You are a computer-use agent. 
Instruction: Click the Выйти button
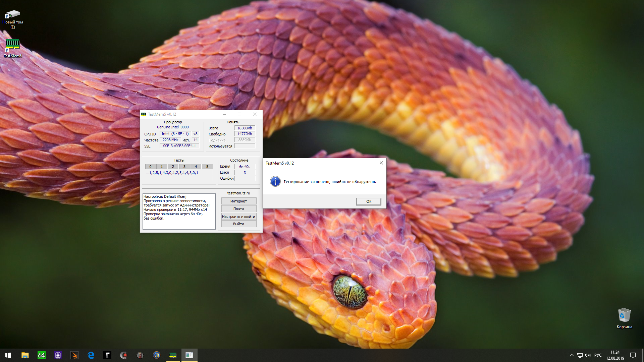pos(238,224)
